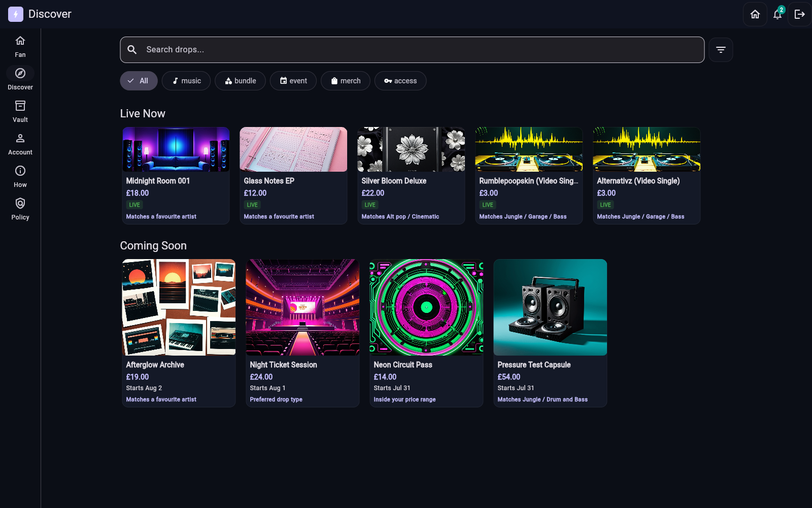Screen dimensions: 812x508
Task: Click the Silver Bloom Deluxe title
Action: 394,181
